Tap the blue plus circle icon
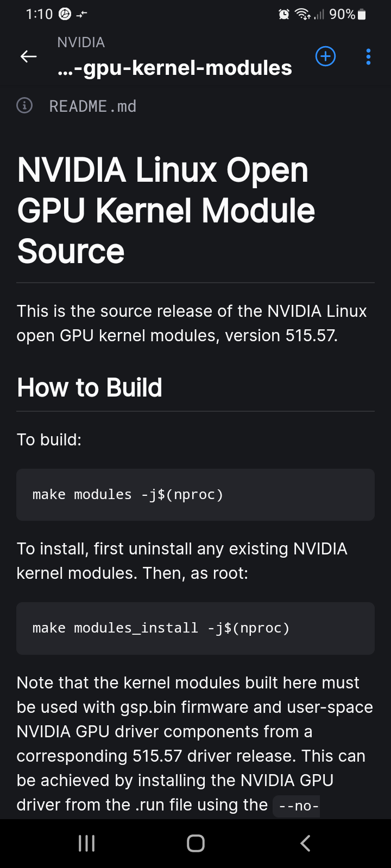The width and height of the screenshot is (391, 868). click(x=326, y=56)
